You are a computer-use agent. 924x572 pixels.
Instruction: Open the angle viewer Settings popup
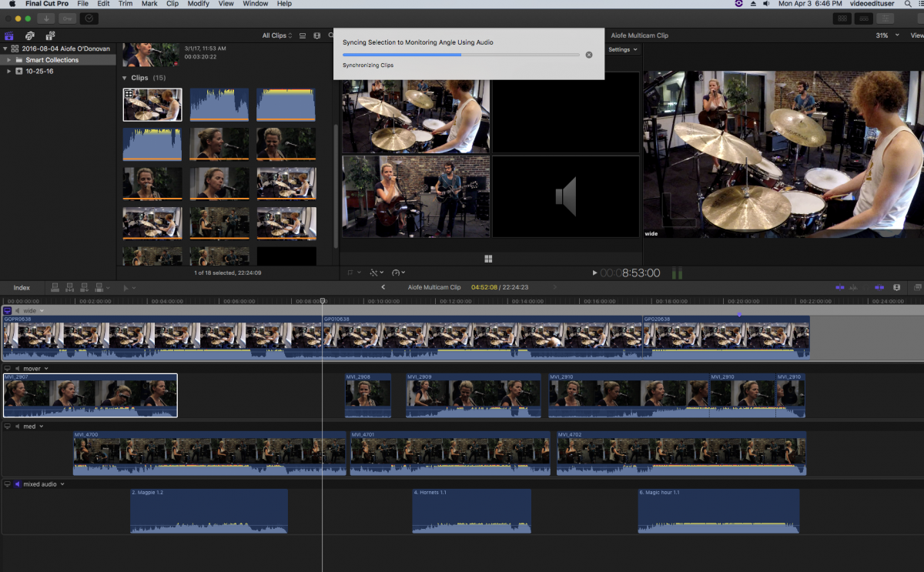pos(622,49)
